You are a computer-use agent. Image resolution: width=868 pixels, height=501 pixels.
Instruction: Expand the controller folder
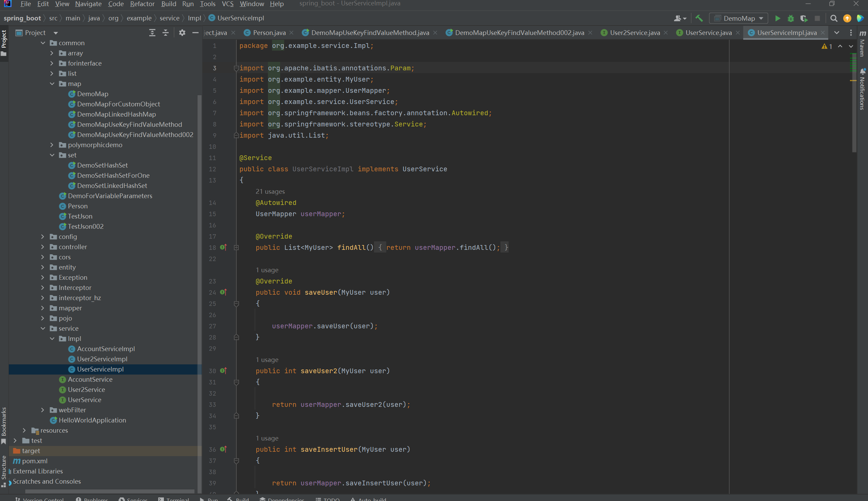[x=43, y=247]
